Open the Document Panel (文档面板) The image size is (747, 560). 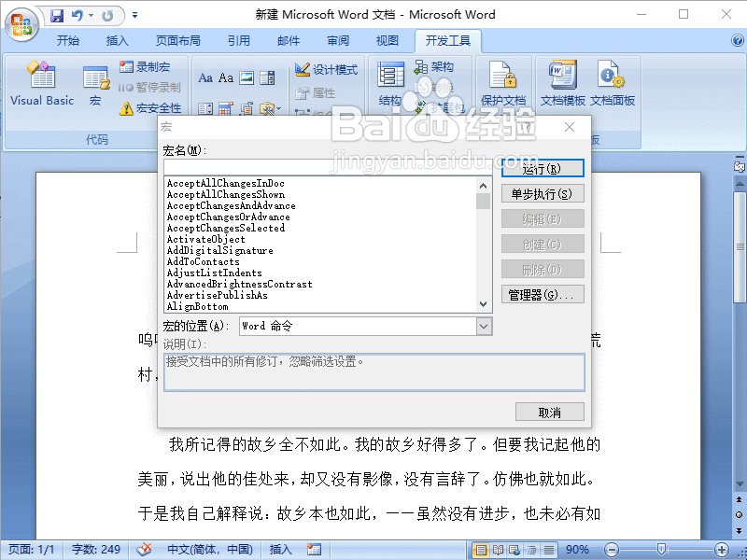613,83
